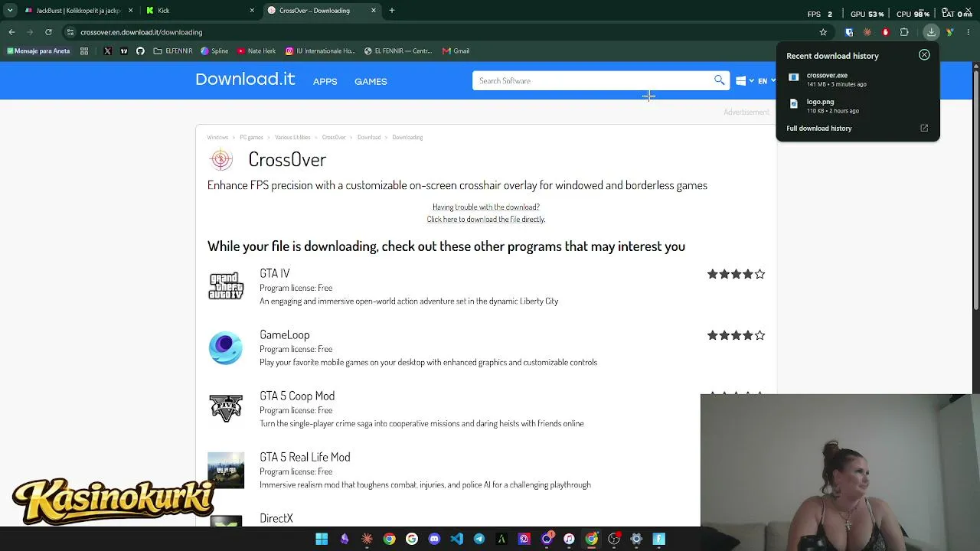Open the X (Twitter) bookmark

107,51
